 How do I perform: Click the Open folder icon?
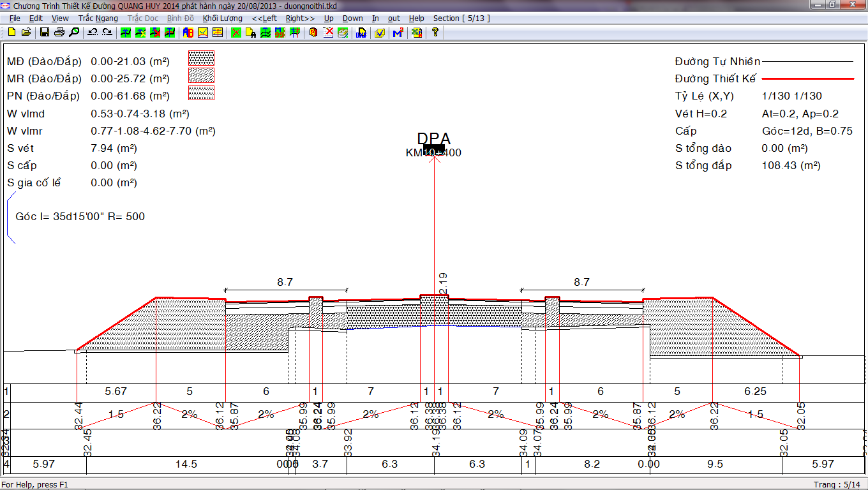[x=26, y=32]
